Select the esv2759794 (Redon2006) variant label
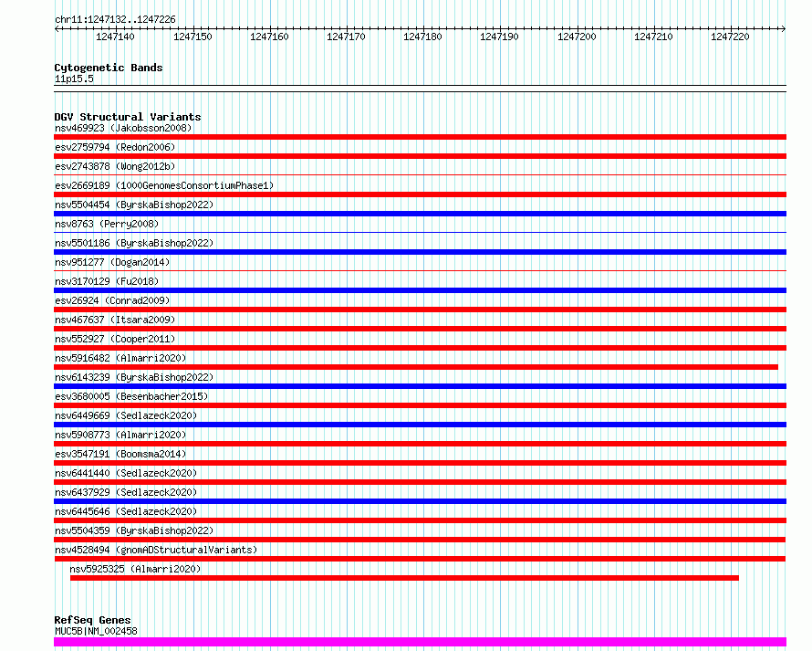 click(x=115, y=147)
